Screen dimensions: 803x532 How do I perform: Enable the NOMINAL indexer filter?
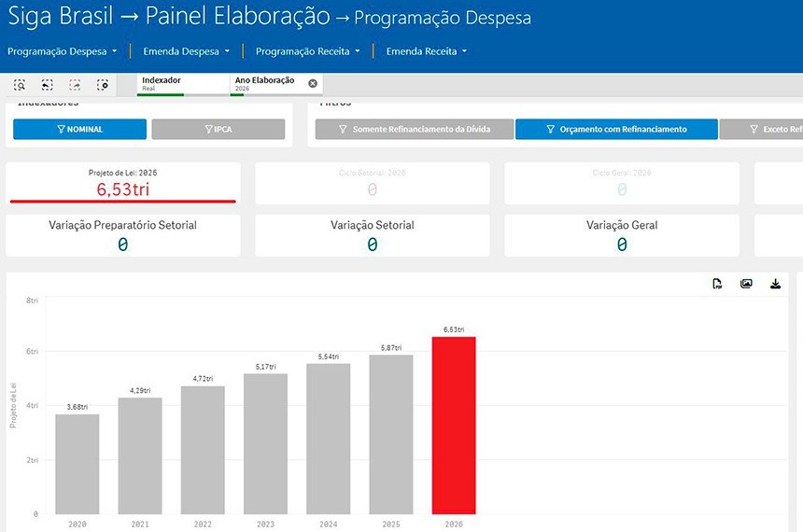(79, 129)
